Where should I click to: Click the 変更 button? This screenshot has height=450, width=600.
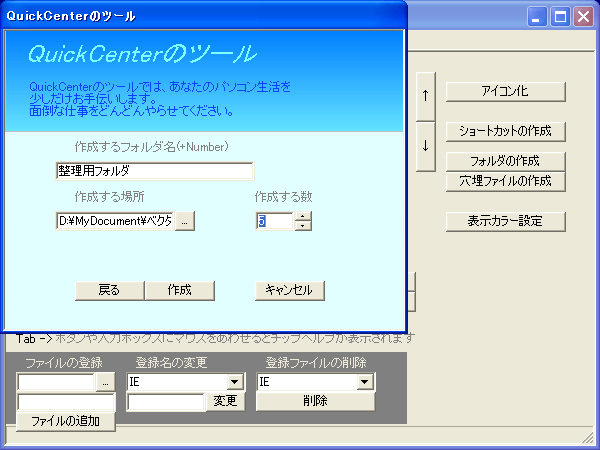coord(225,401)
